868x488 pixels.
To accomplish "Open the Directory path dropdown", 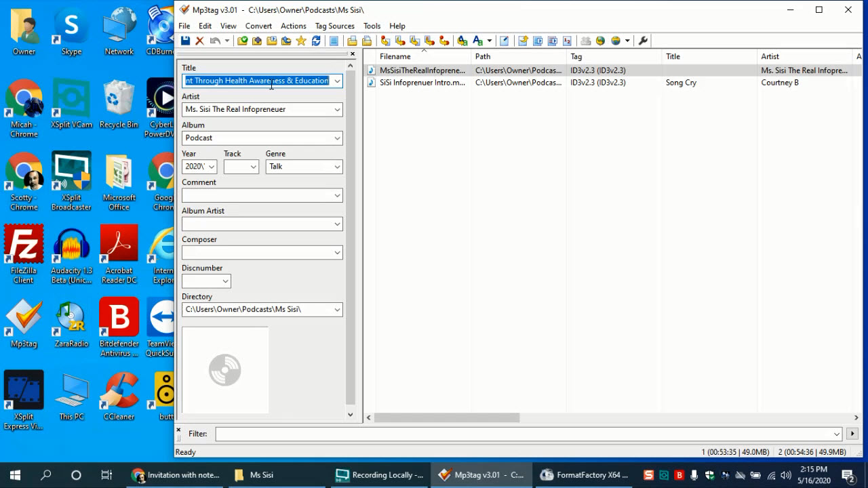I will (337, 310).
